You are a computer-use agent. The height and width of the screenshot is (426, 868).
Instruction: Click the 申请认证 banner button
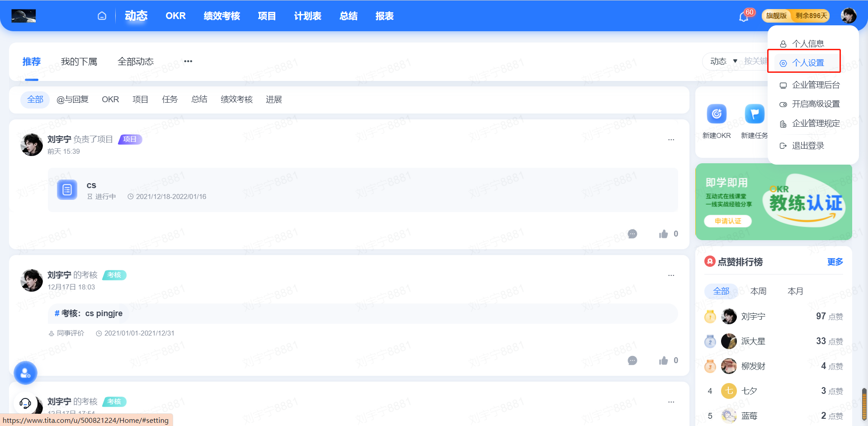coord(727,221)
